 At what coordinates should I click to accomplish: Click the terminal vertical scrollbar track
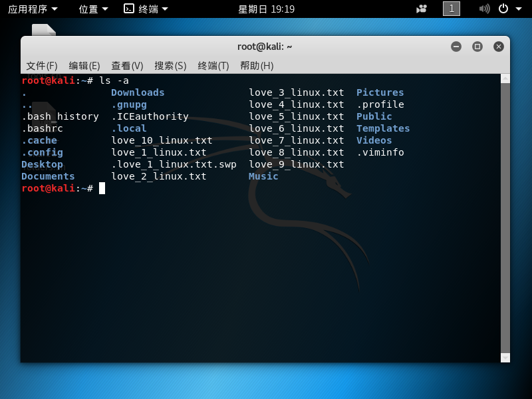pyautogui.click(x=505, y=218)
